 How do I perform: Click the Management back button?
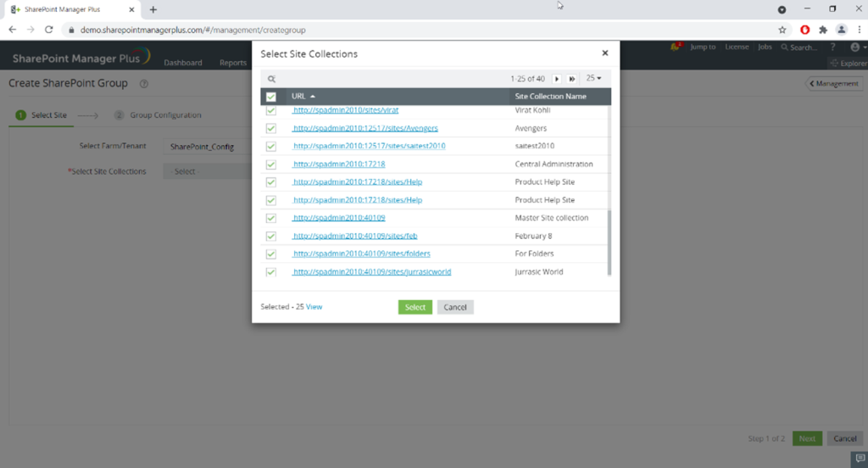[x=834, y=84]
